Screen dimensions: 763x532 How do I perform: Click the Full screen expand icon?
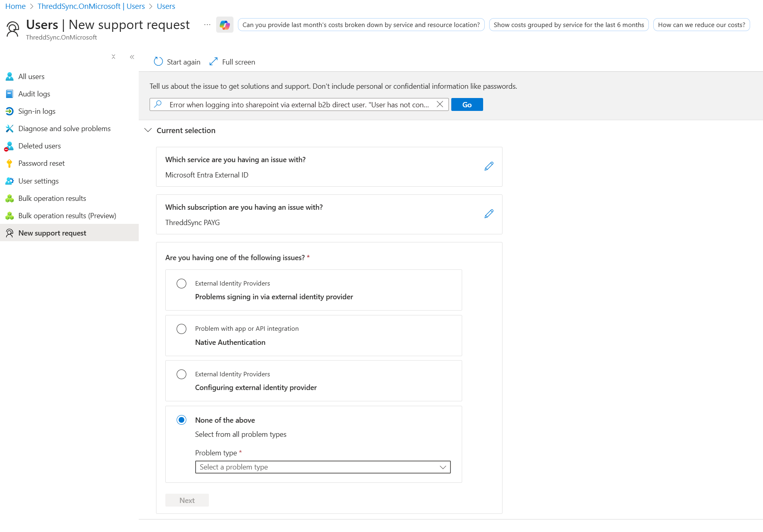click(214, 62)
